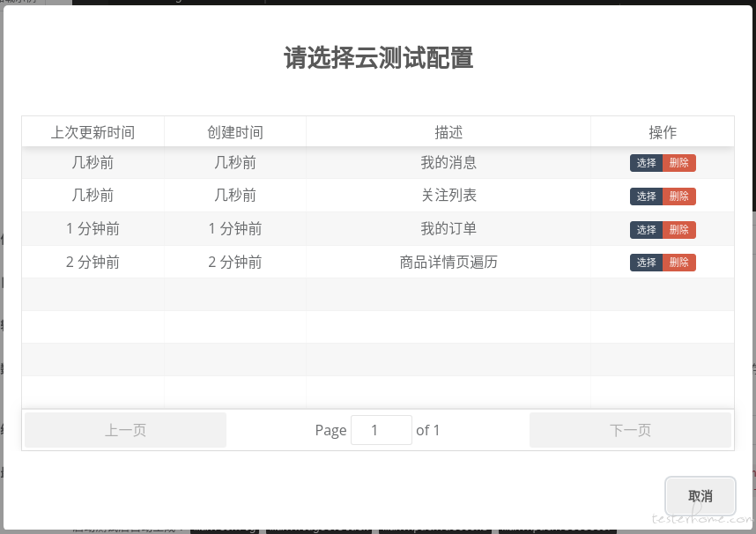The height and width of the screenshot is (534, 756).
Task: Select the 商品详情页遍历 configuration
Action: point(646,263)
